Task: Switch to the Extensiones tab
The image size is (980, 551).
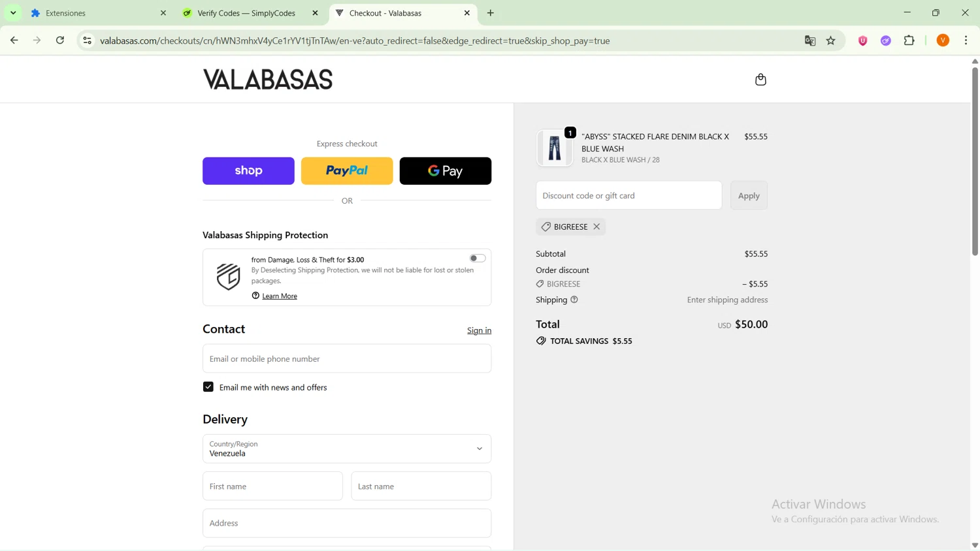Action: [x=98, y=13]
